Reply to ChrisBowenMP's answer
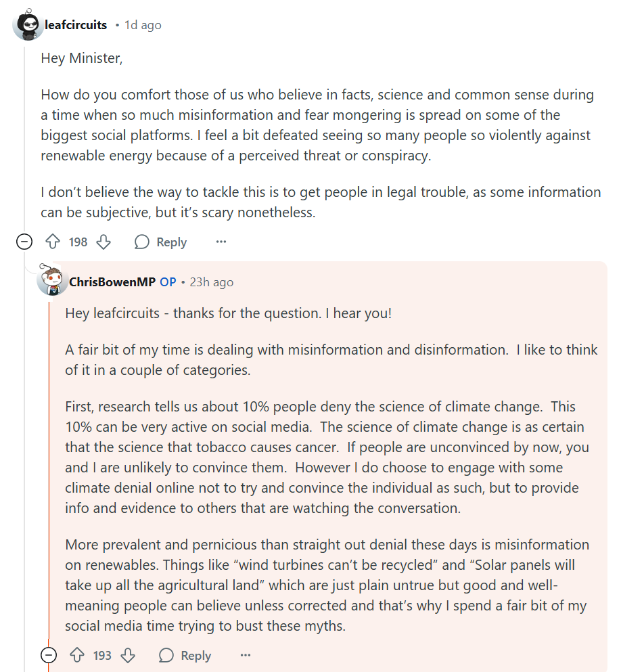The image size is (621, 672). pyautogui.click(x=185, y=655)
